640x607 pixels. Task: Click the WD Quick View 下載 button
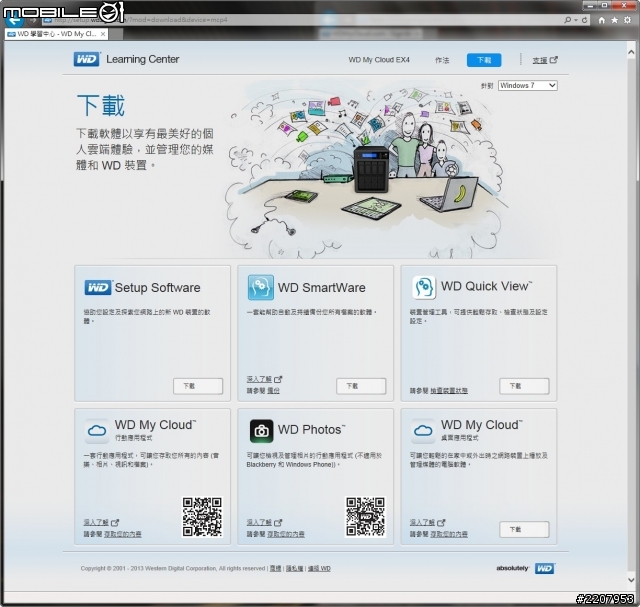[x=524, y=386]
